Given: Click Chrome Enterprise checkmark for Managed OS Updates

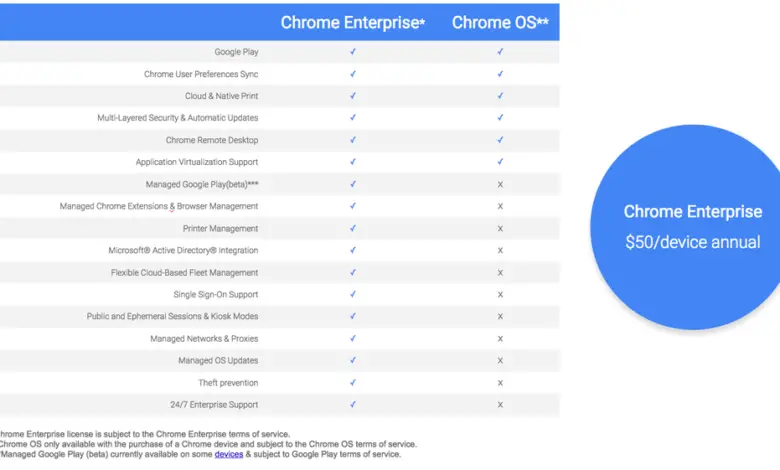Looking at the screenshot, I should tap(353, 361).
